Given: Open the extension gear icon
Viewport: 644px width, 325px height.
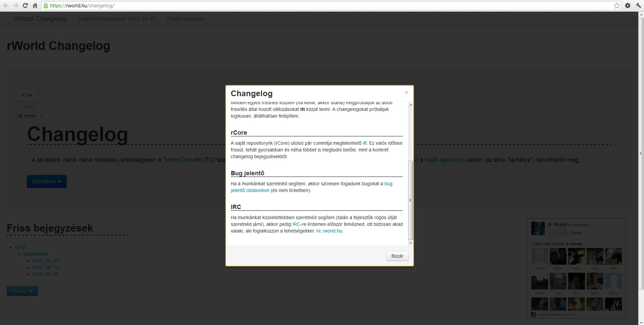Looking at the screenshot, I should [628, 6].
